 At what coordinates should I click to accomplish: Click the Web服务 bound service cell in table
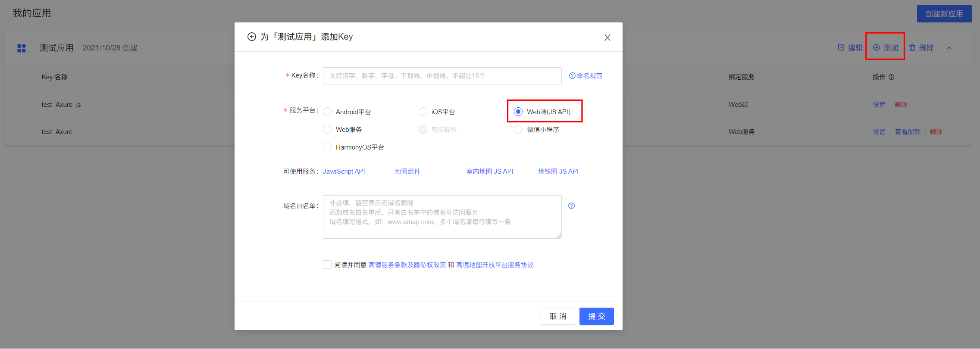[x=742, y=132]
